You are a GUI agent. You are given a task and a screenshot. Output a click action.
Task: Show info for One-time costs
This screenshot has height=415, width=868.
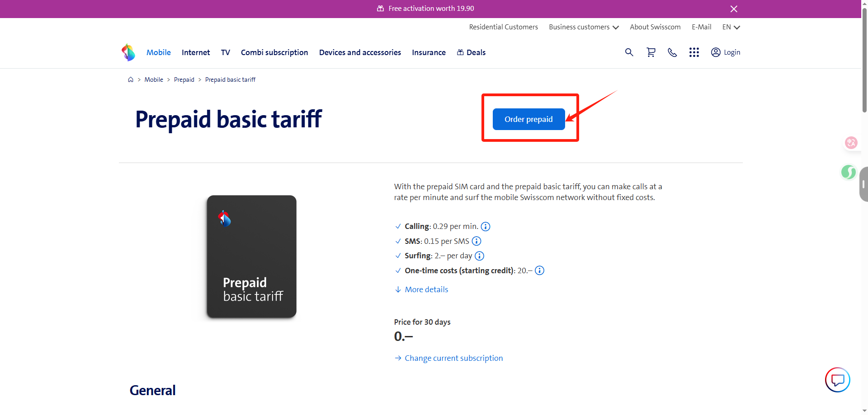click(540, 270)
